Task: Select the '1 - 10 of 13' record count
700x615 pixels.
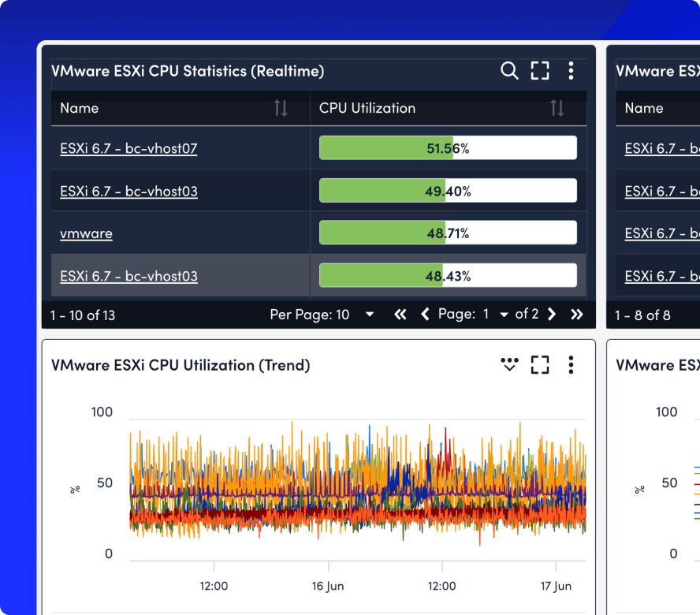Action: pyautogui.click(x=83, y=315)
